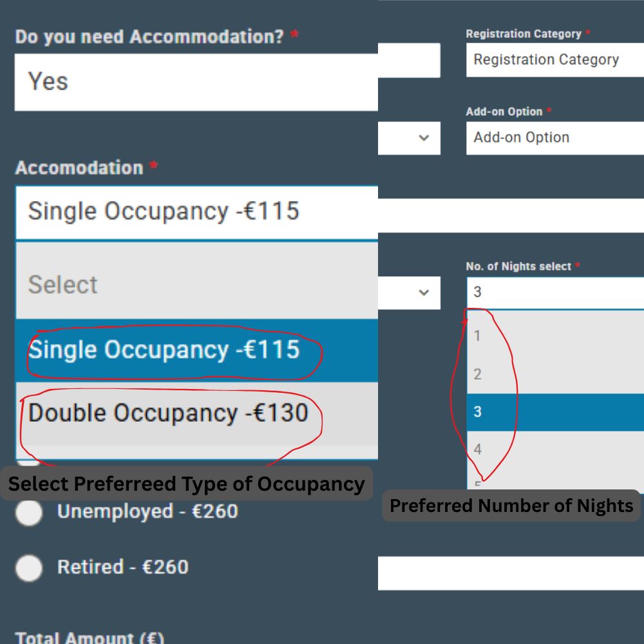Click the empty white field above No. of Nights

pos(510,215)
